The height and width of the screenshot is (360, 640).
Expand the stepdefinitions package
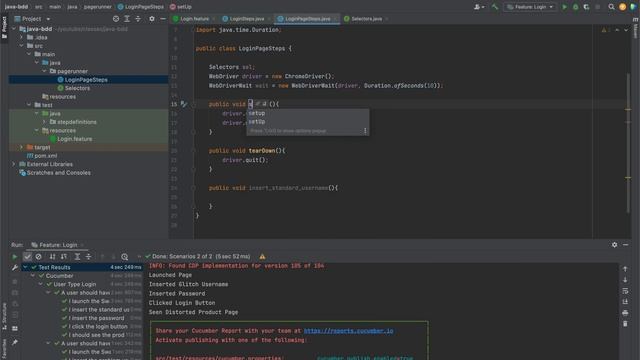(44, 122)
